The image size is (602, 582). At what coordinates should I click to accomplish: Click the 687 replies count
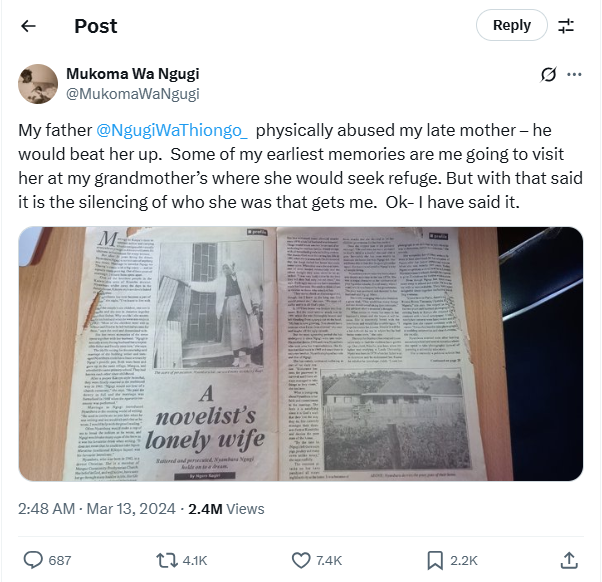tap(60, 560)
